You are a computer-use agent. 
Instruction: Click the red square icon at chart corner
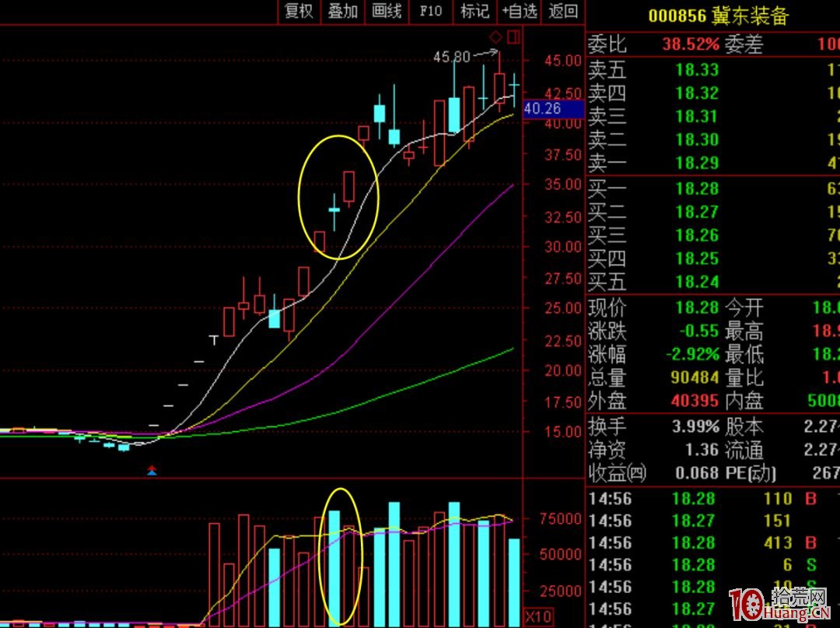coord(513,37)
